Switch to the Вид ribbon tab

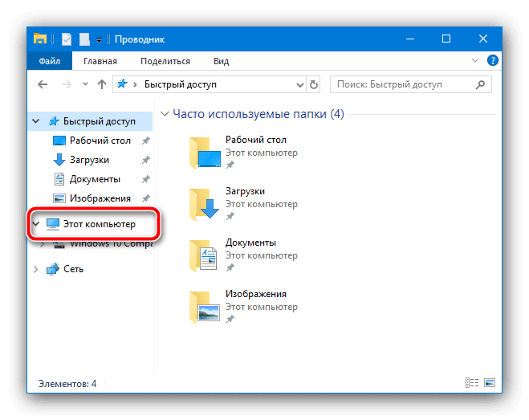pyautogui.click(x=222, y=61)
